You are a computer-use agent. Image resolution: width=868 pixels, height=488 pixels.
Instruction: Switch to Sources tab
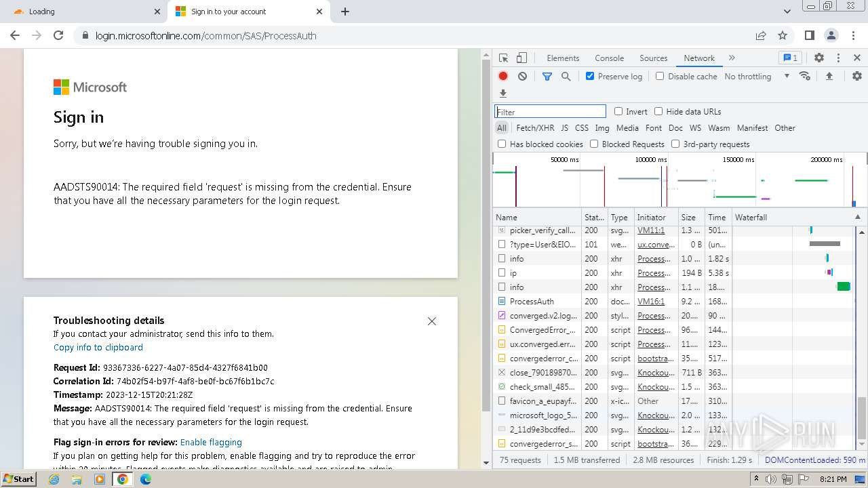tap(654, 58)
